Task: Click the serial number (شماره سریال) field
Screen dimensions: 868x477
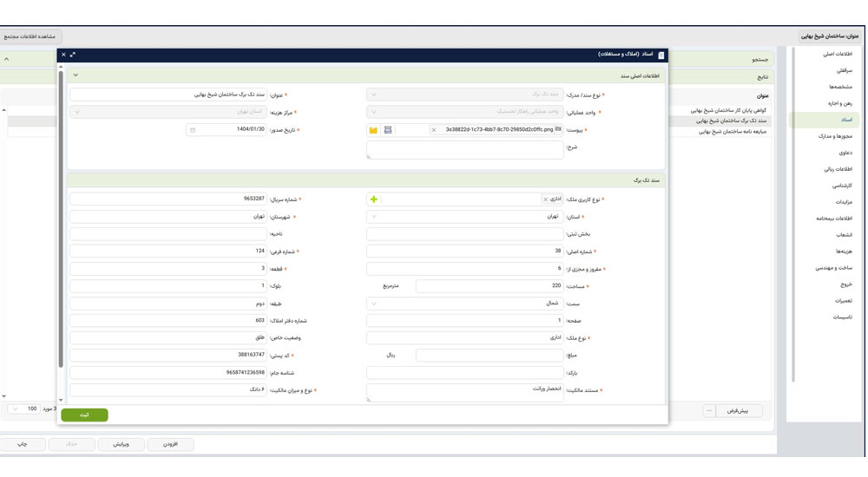Action: [168, 199]
